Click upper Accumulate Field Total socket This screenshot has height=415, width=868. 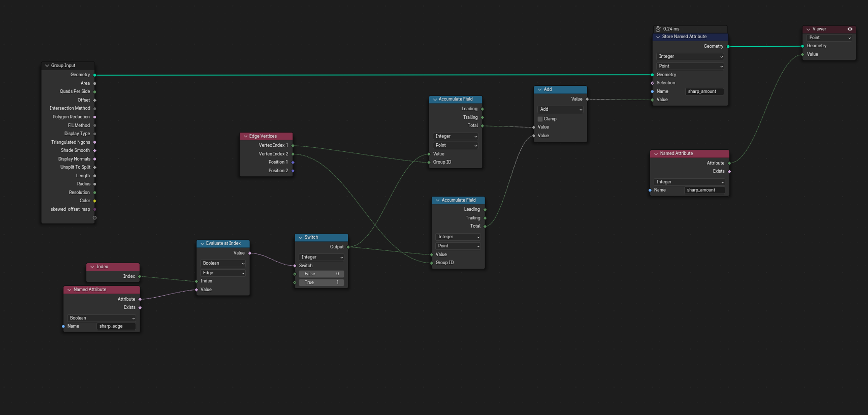pos(483,125)
